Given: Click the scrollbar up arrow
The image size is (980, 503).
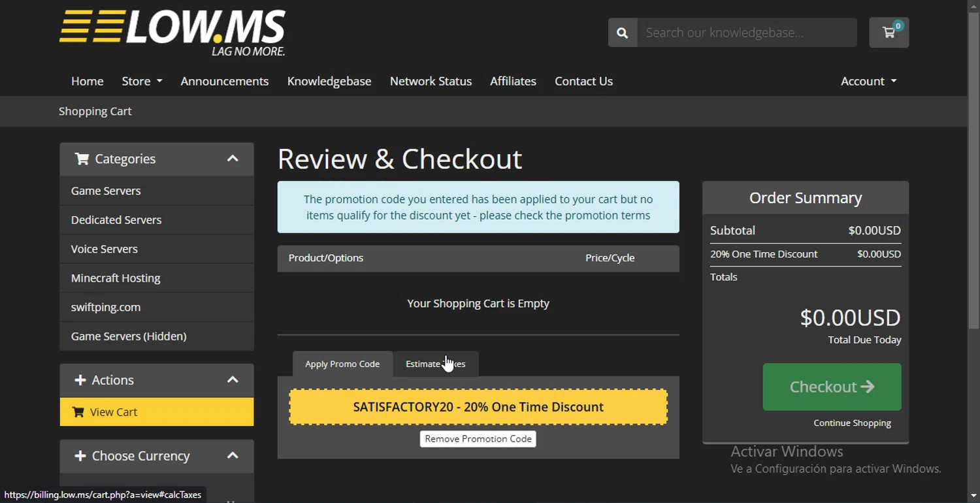Looking at the screenshot, I should (973, 5).
